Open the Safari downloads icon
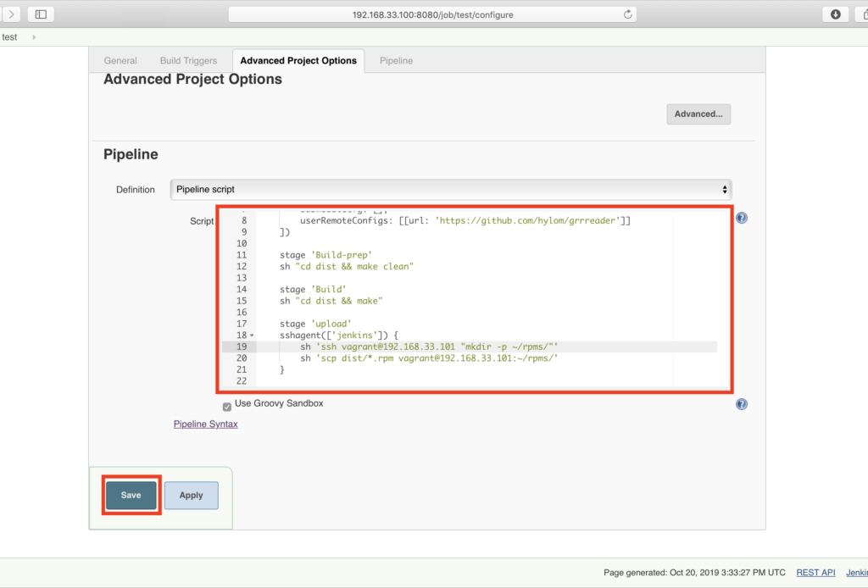868x588 pixels. coord(835,14)
